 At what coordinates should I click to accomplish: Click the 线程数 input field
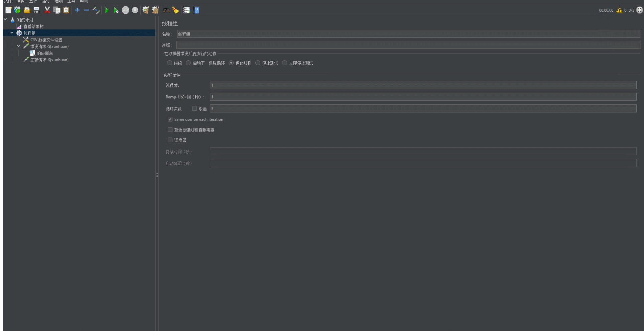pos(423,85)
